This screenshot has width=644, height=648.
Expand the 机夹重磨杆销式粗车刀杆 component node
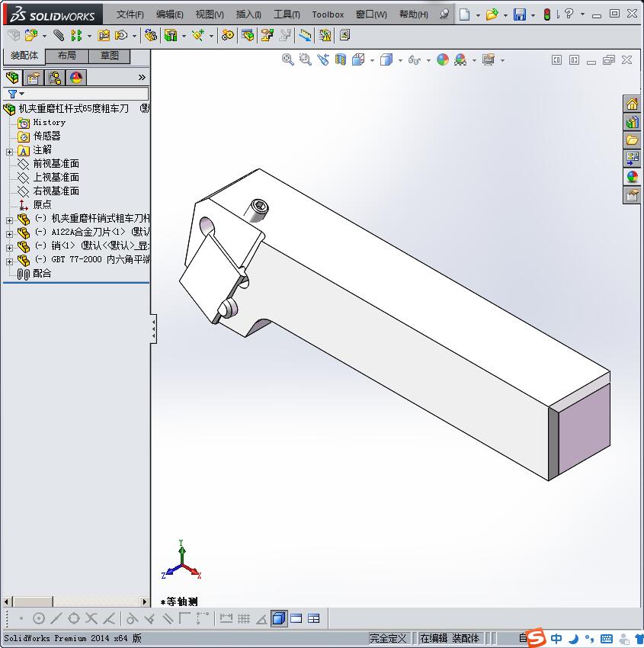click(9, 220)
